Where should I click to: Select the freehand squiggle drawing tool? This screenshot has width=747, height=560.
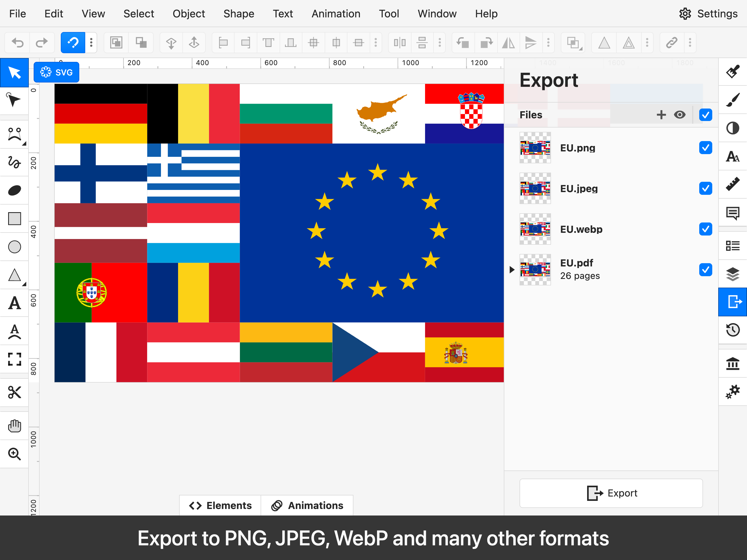(14, 162)
